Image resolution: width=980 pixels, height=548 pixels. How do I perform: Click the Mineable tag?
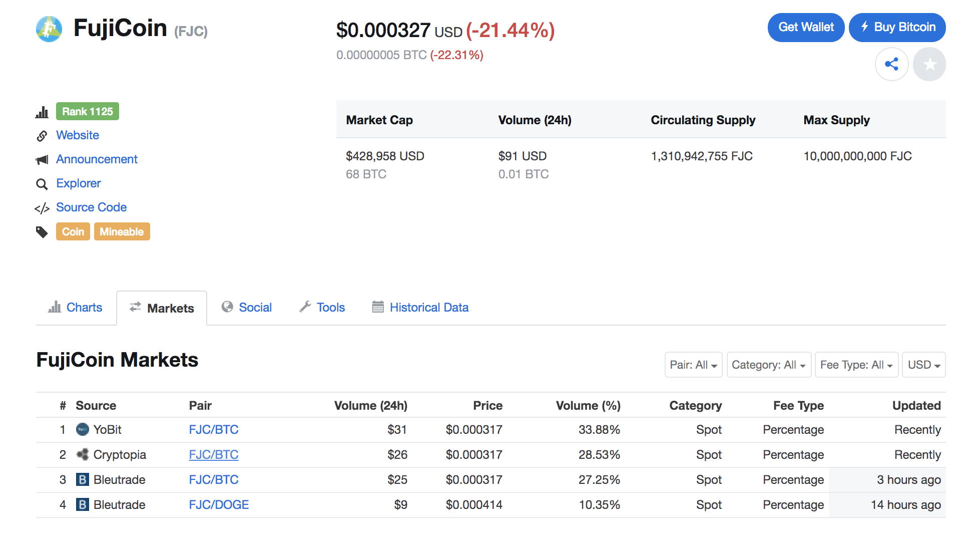click(x=122, y=231)
